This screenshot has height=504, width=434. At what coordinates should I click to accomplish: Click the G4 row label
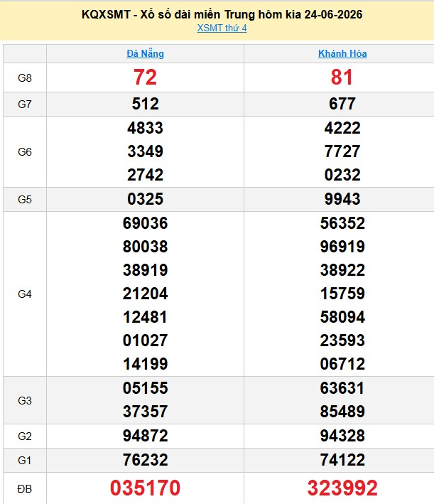(x=25, y=294)
